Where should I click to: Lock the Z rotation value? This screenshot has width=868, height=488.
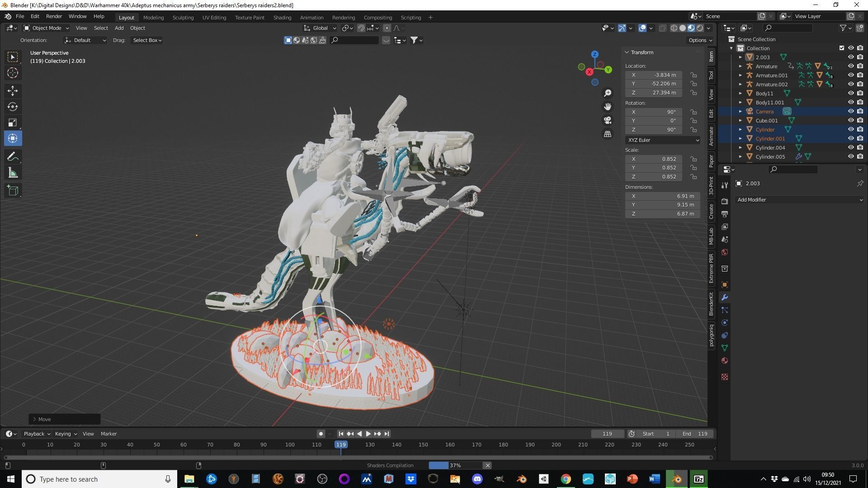point(693,130)
